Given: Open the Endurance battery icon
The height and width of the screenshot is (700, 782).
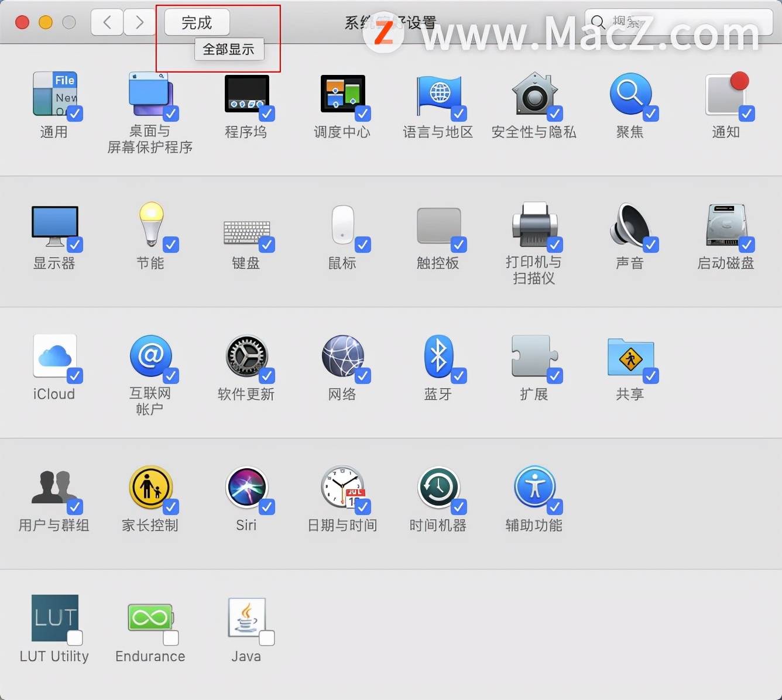Looking at the screenshot, I should point(150,618).
